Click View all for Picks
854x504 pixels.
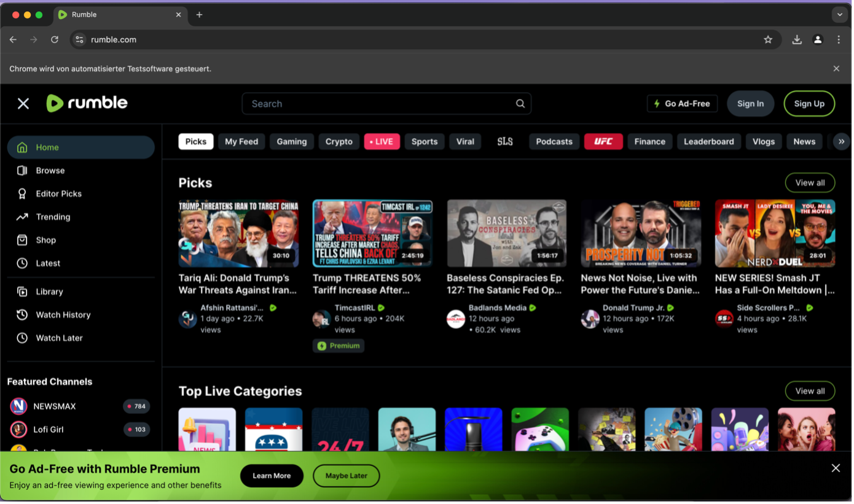click(x=810, y=183)
